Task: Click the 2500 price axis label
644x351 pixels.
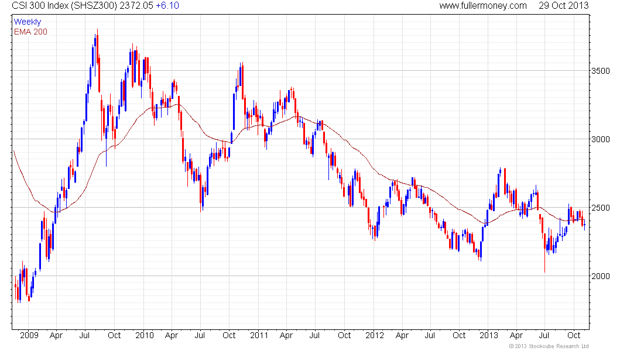Action: (x=601, y=208)
